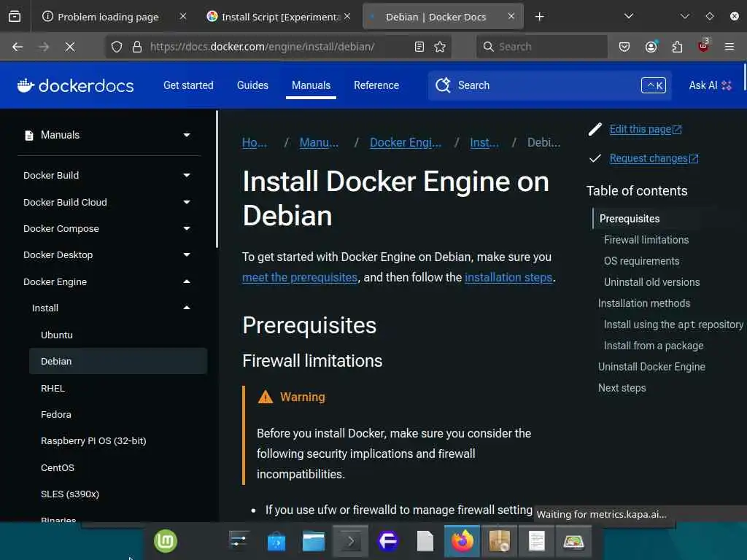Bookmark this page with star icon
The height and width of the screenshot is (560, 747).
click(x=440, y=47)
